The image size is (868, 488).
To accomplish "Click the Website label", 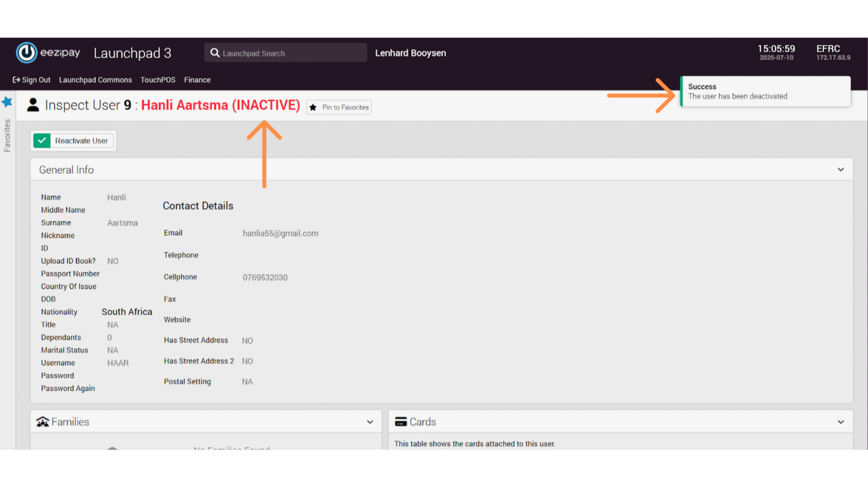I will click(x=177, y=319).
